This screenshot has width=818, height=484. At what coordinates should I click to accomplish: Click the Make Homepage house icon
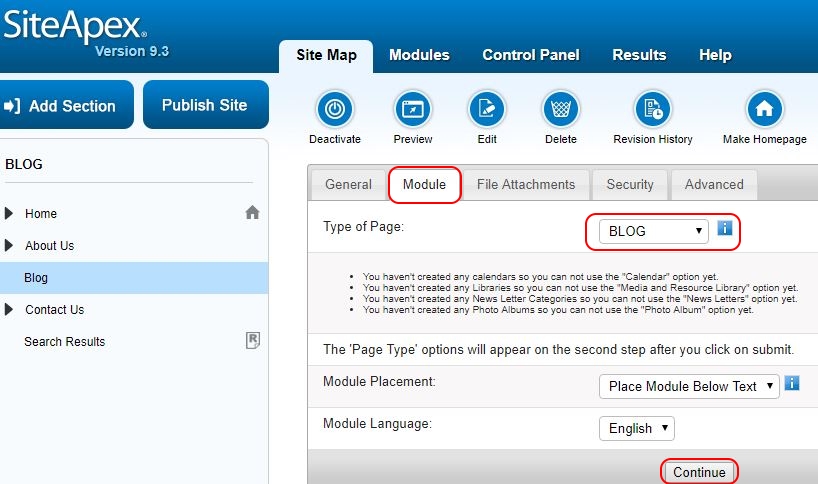tap(764, 110)
